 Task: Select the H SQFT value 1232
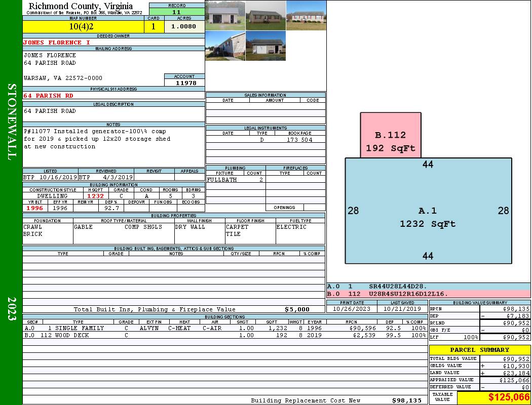pos(95,196)
